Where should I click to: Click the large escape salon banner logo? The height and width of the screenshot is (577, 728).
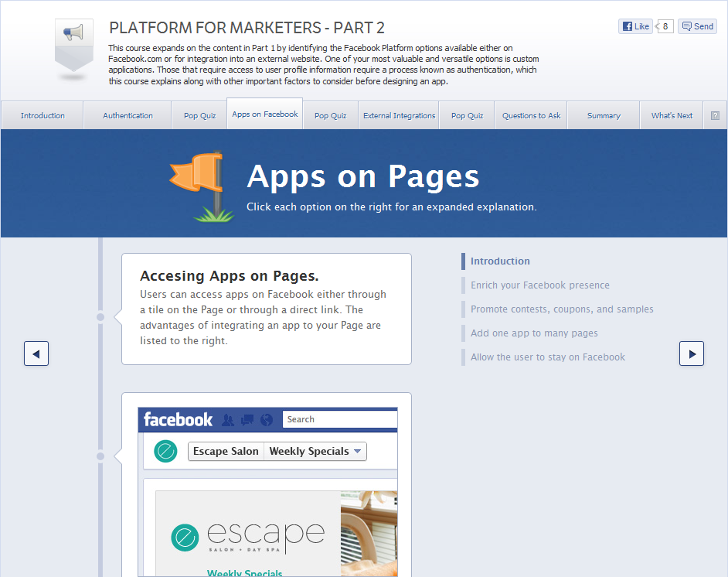coord(248,537)
